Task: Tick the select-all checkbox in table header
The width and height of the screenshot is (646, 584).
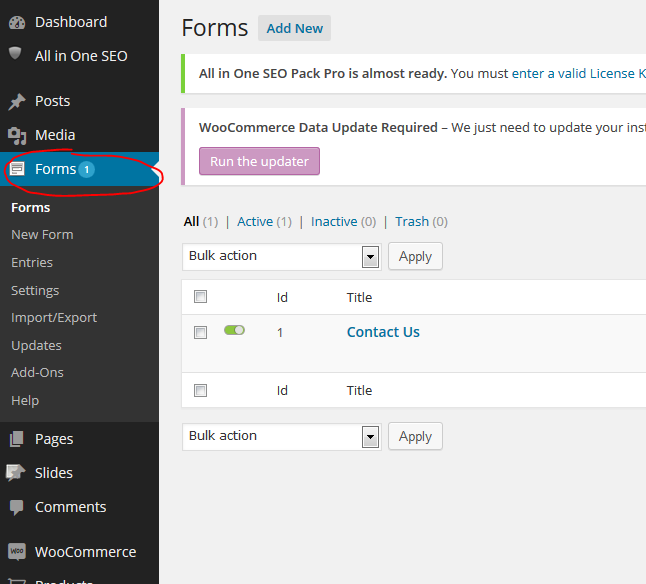Action: [201, 297]
